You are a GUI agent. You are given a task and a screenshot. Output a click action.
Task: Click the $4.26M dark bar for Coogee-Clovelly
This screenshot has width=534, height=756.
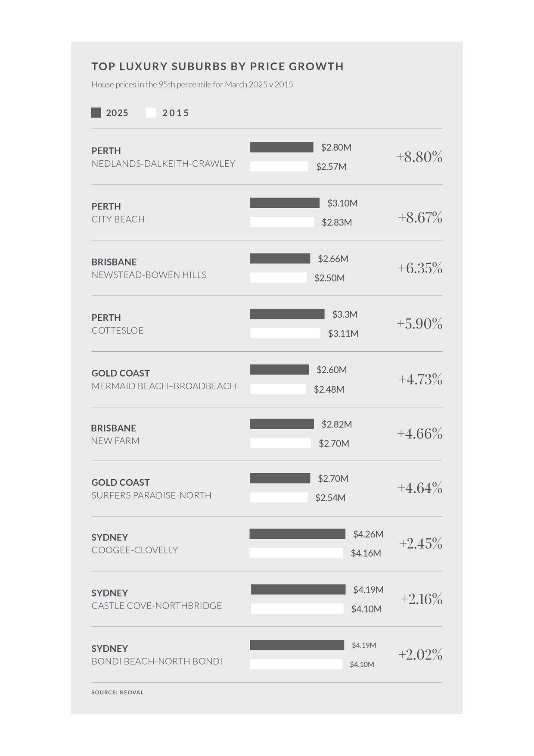coord(298,534)
